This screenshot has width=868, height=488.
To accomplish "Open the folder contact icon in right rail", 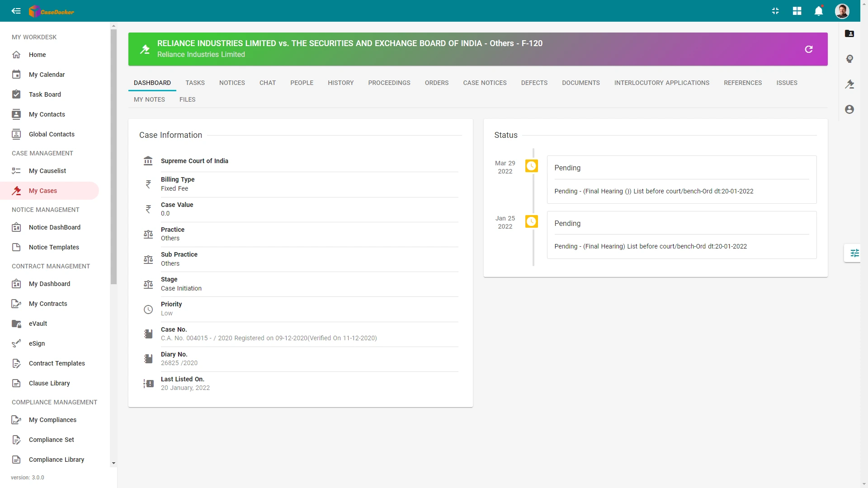I will (849, 33).
